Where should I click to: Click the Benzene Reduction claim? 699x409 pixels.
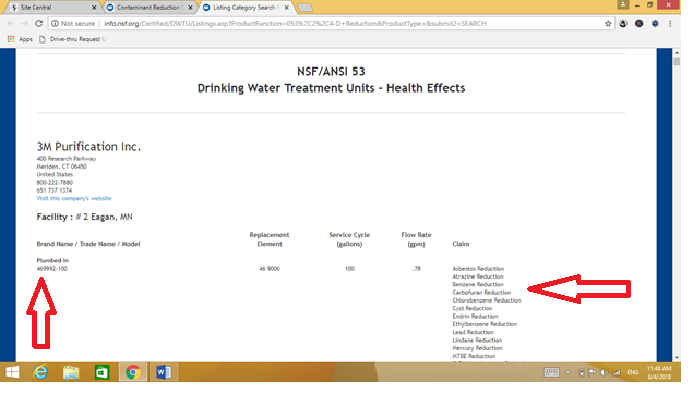point(478,285)
